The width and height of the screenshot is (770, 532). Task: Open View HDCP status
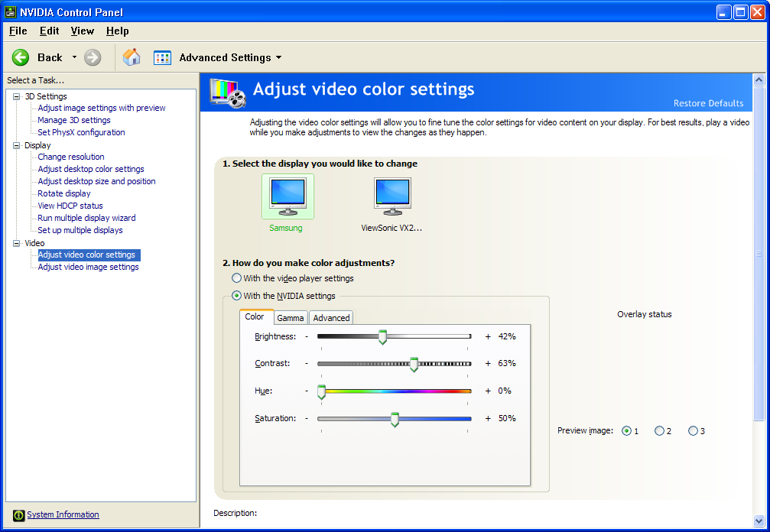pos(70,206)
